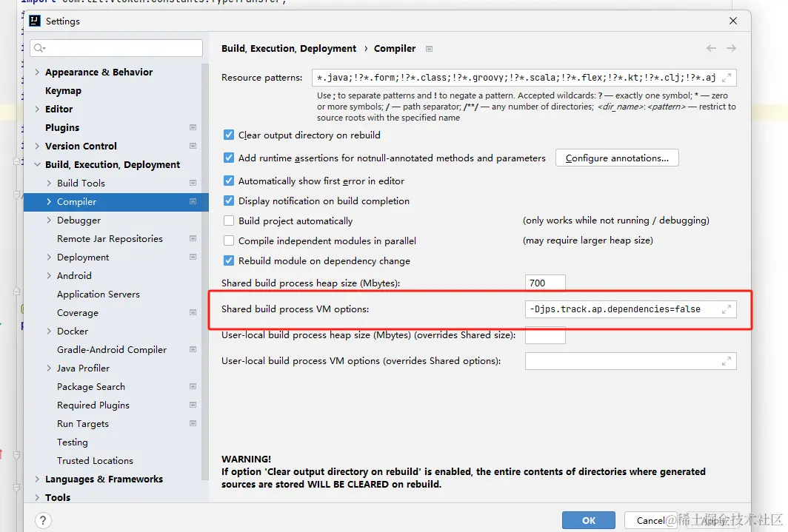
Task: Click project-settings icon on the Compiler row
Action: (193, 201)
